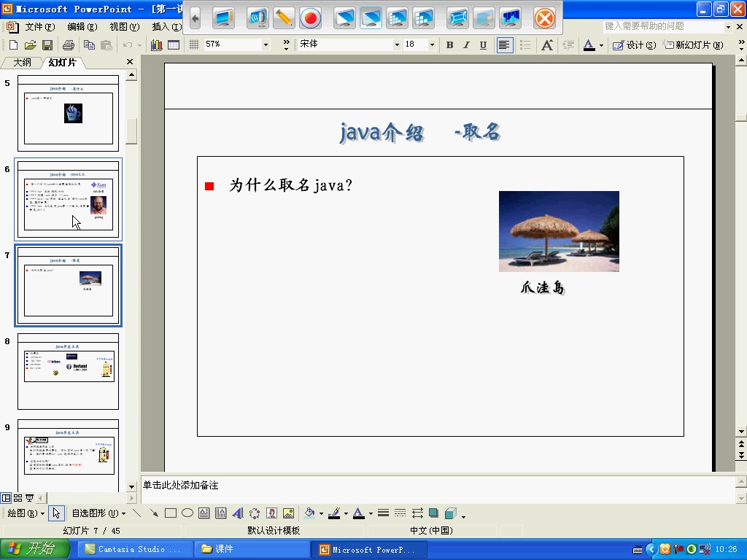Open the 课件 folder in taskbar
The image size is (747, 560).
pos(252,549)
